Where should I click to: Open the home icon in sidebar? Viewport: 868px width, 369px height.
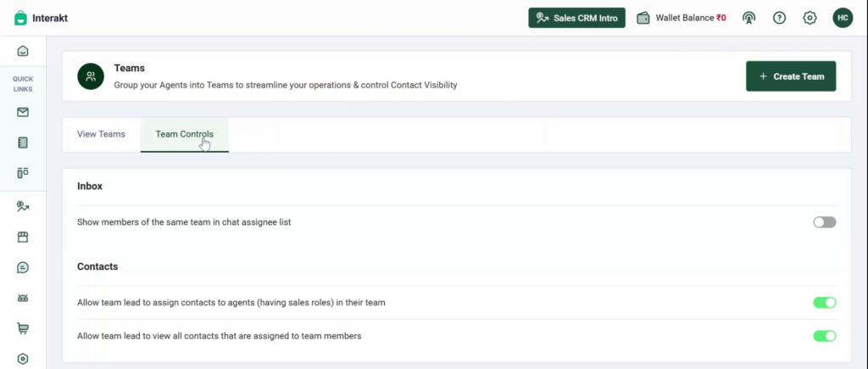click(x=23, y=51)
